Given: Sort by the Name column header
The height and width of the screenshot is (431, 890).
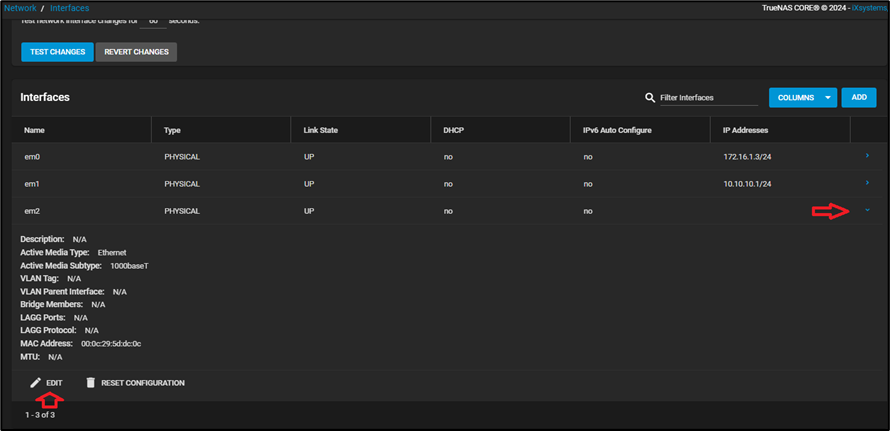Looking at the screenshot, I should pyautogui.click(x=35, y=130).
